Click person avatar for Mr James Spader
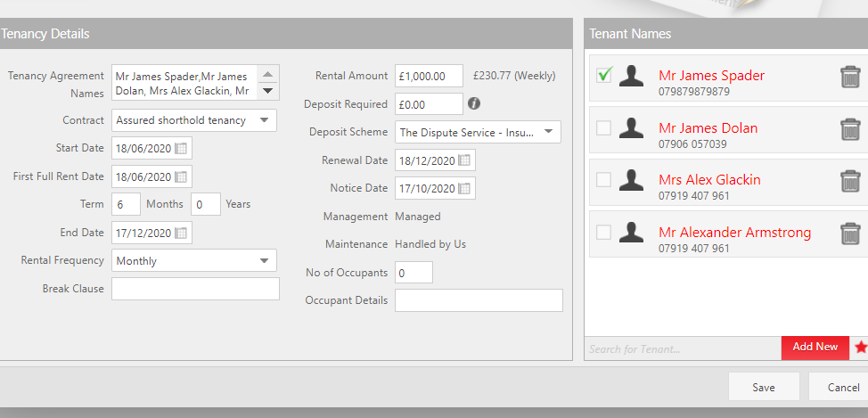 pyautogui.click(x=631, y=76)
